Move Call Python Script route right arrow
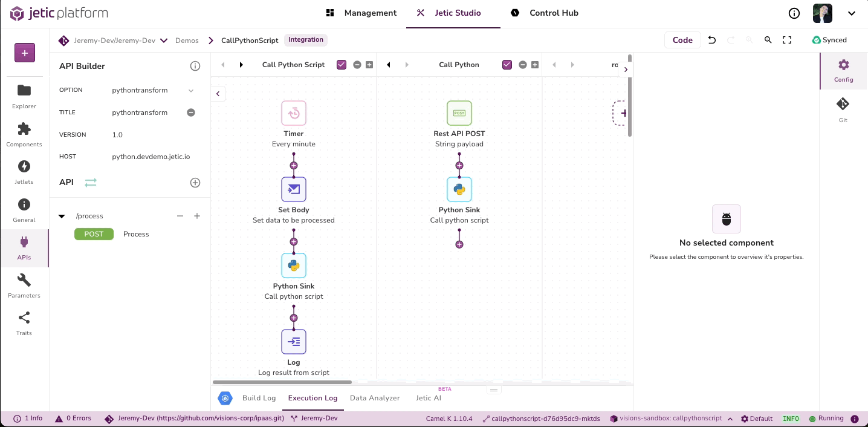The width and height of the screenshot is (868, 427). (x=241, y=65)
